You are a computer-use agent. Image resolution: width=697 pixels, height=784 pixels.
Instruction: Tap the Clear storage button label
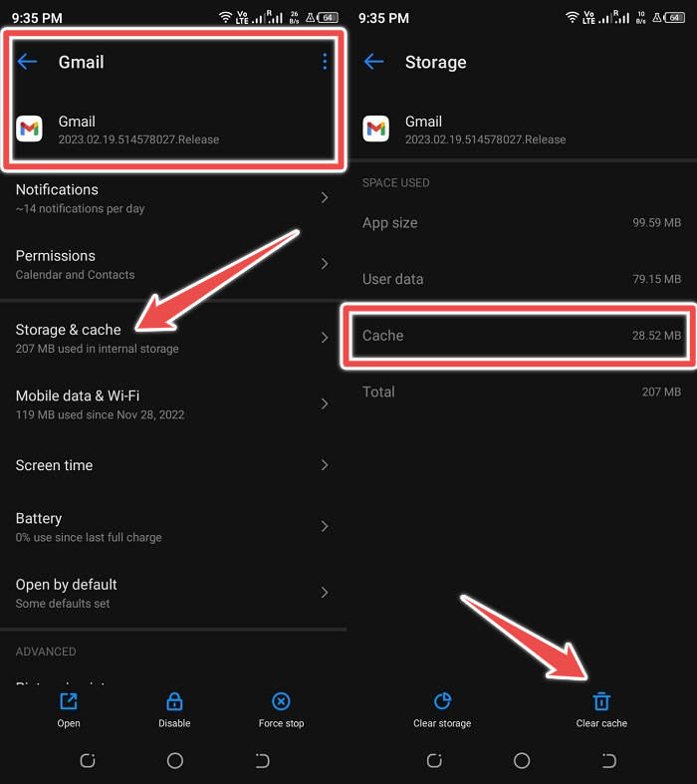442,723
